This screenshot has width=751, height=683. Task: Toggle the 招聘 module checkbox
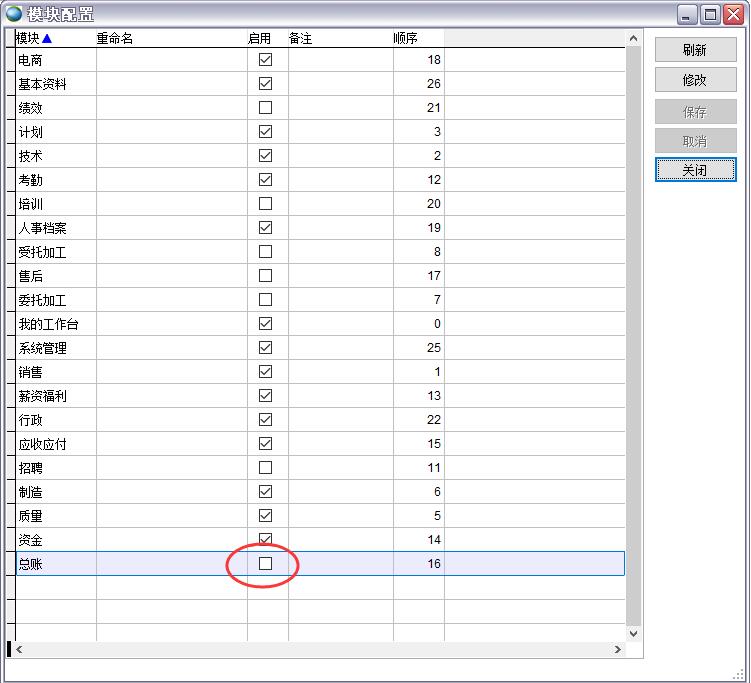click(x=265, y=468)
